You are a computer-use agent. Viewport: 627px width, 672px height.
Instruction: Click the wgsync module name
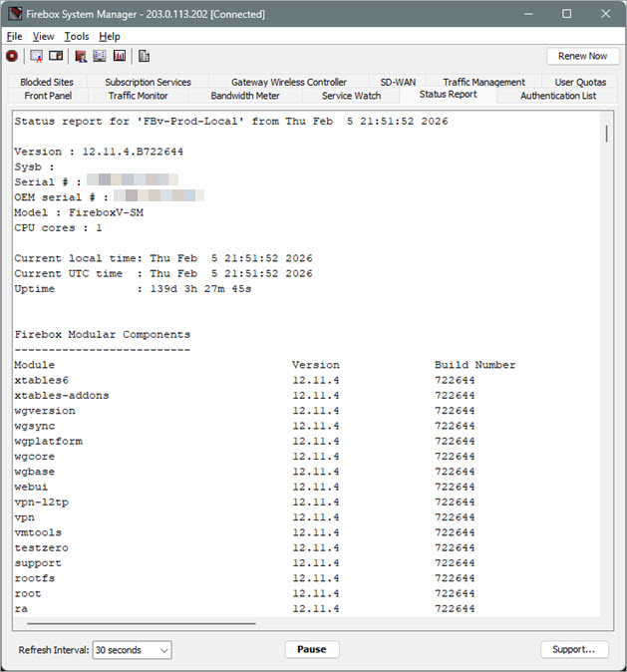point(35,426)
